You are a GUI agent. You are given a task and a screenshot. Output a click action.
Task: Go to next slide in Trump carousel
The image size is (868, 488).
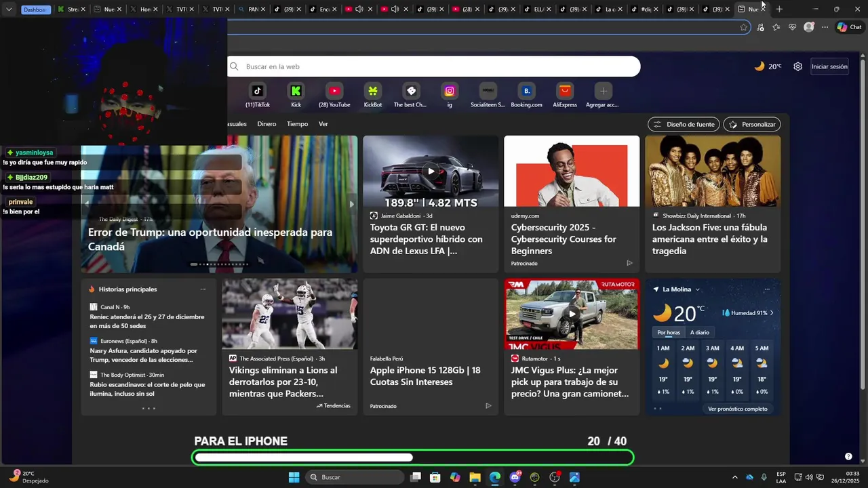351,204
